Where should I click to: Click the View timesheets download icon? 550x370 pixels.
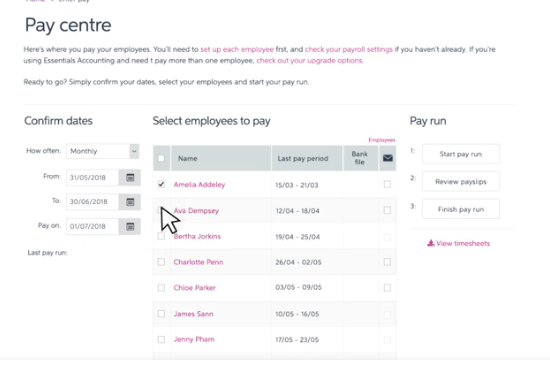[x=431, y=243]
